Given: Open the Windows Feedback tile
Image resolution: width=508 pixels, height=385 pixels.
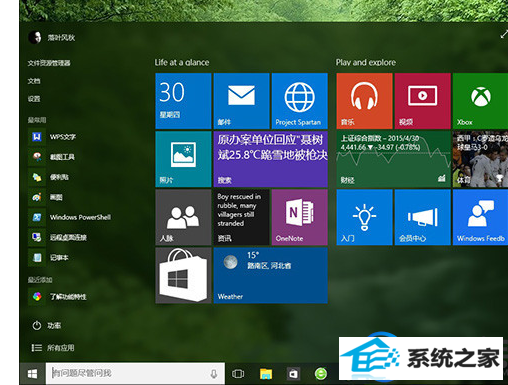Looking at the screenshot, I should (x=480, y=217).
